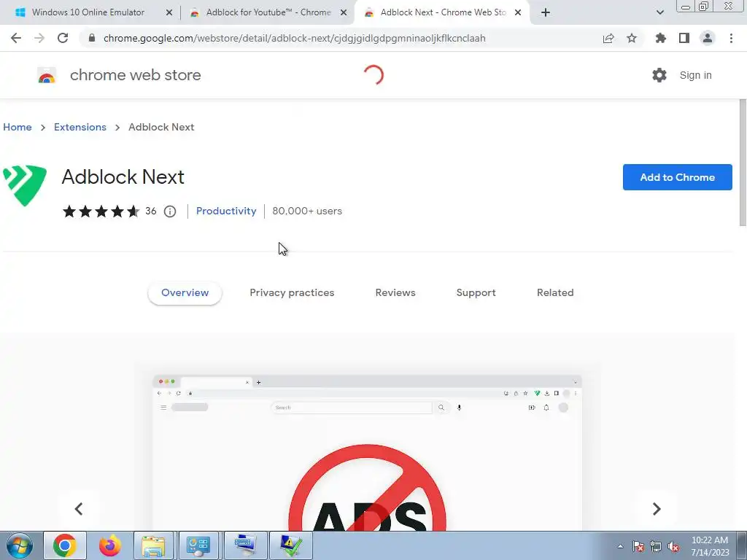Select the Adblock Next browser tab
Screen dimensions: 747x560
(443, 12)
